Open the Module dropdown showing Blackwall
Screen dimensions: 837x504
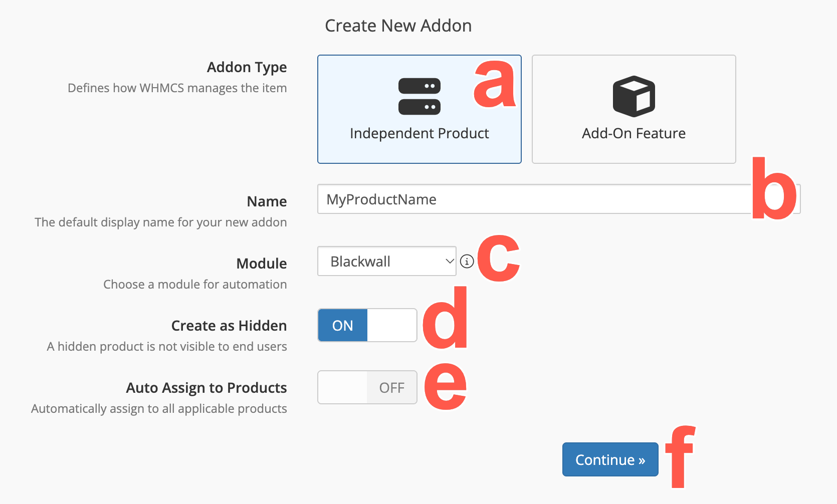pyautogui.click(x=387, y=261)
